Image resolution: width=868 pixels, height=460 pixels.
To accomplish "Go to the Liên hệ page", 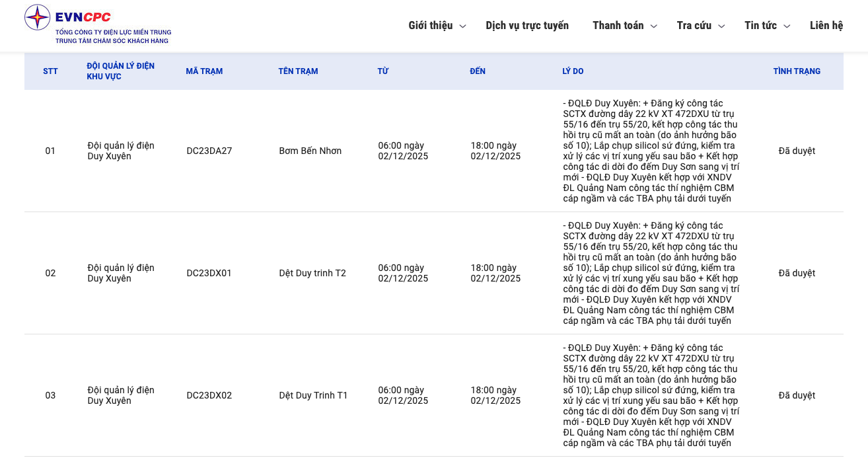I will coord(826,26).
